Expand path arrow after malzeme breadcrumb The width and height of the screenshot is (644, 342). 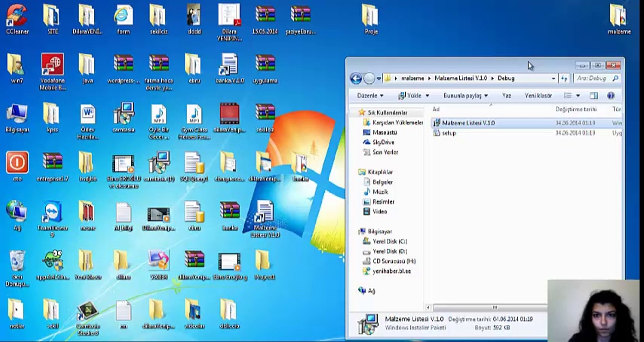pos(429,78)
